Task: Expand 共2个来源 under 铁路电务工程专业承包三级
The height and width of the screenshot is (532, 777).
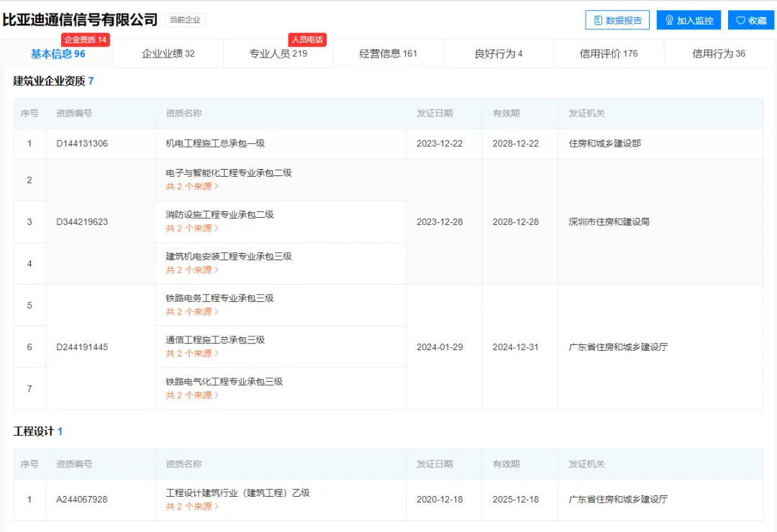Action: coord(192,312)
